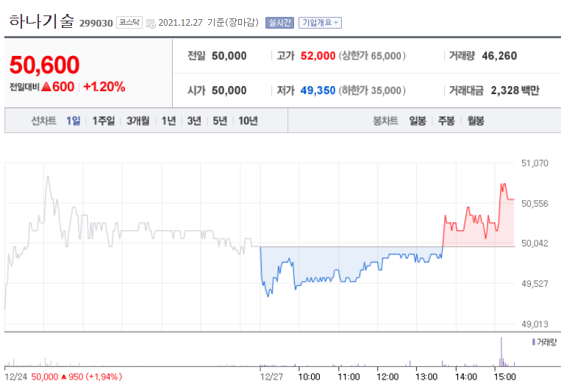Click the calendar clock icon beside the date

click(151, 24)
